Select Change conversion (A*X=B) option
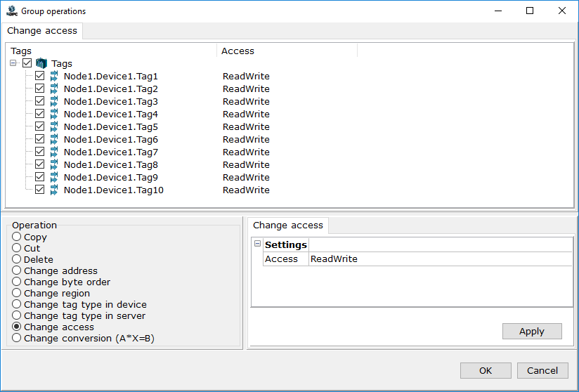579x392 pixels. pos(16,338)
